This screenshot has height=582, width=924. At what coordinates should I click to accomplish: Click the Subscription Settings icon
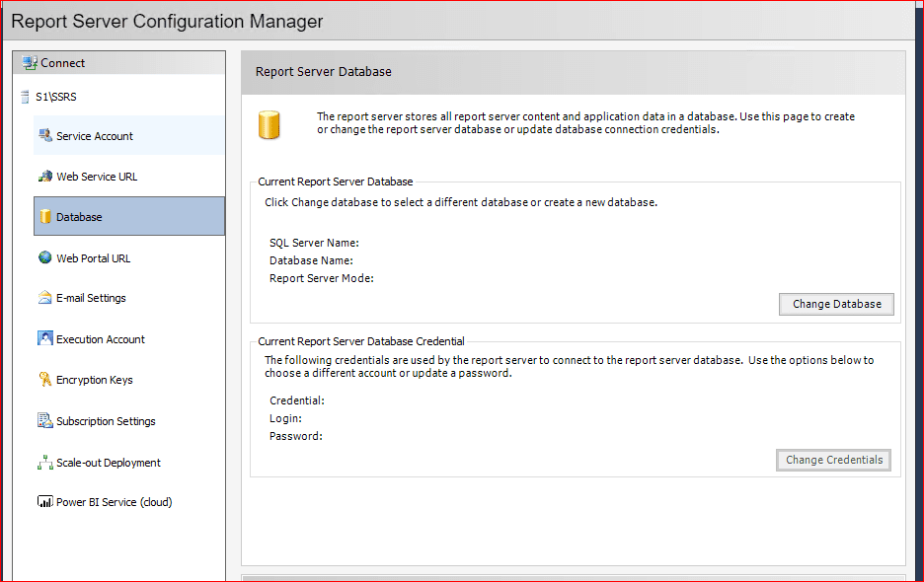click(44, 421)
